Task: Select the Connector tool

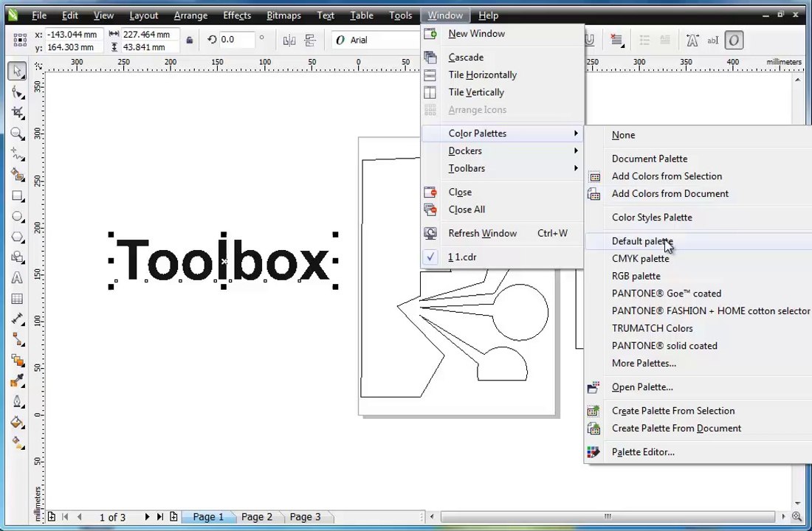Action: 17,339
